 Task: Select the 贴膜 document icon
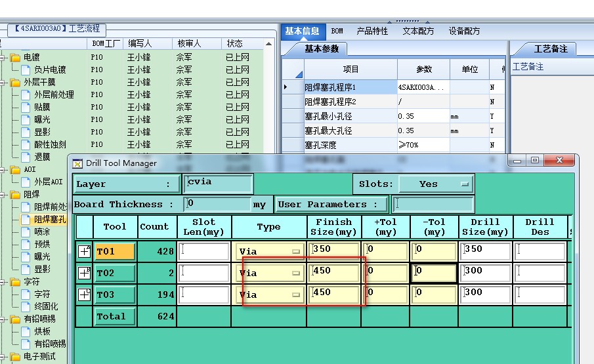[x=26, y=108]
